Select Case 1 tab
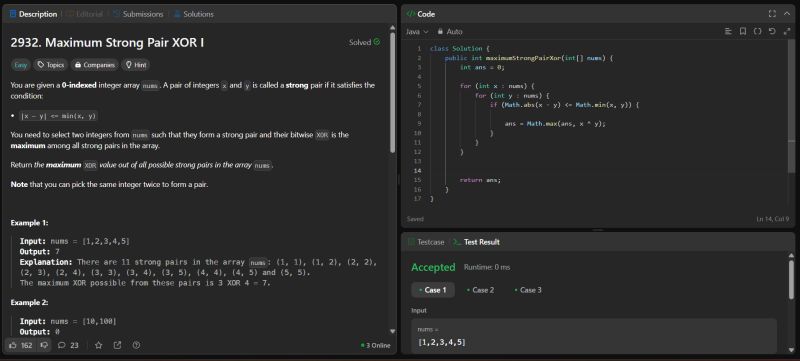 point(433,290)
